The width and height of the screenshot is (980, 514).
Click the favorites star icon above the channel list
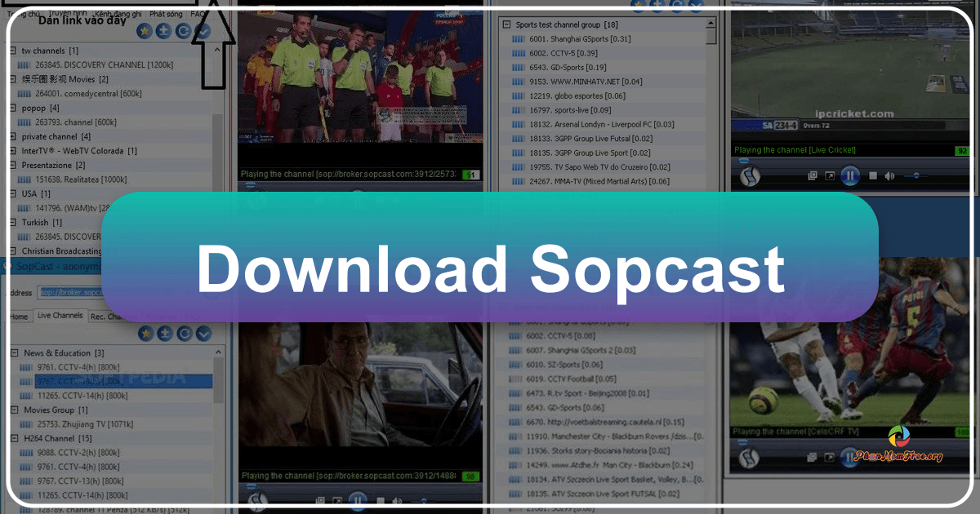(x=145, y=31)
